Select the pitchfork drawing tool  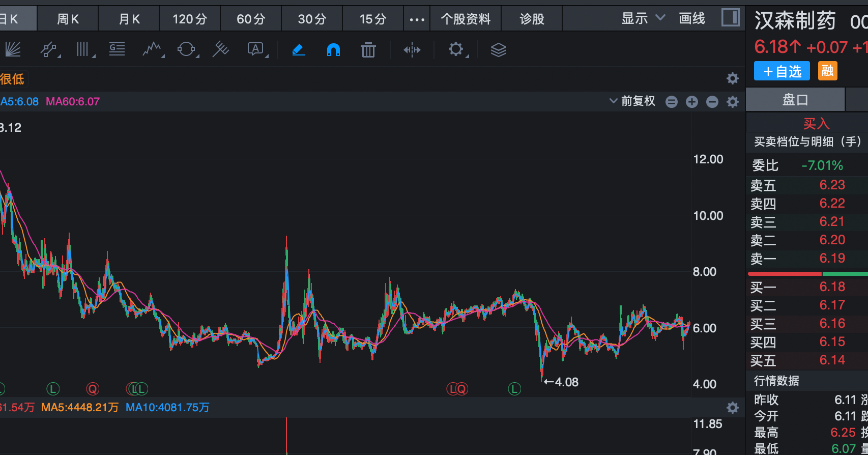point(220,49)
